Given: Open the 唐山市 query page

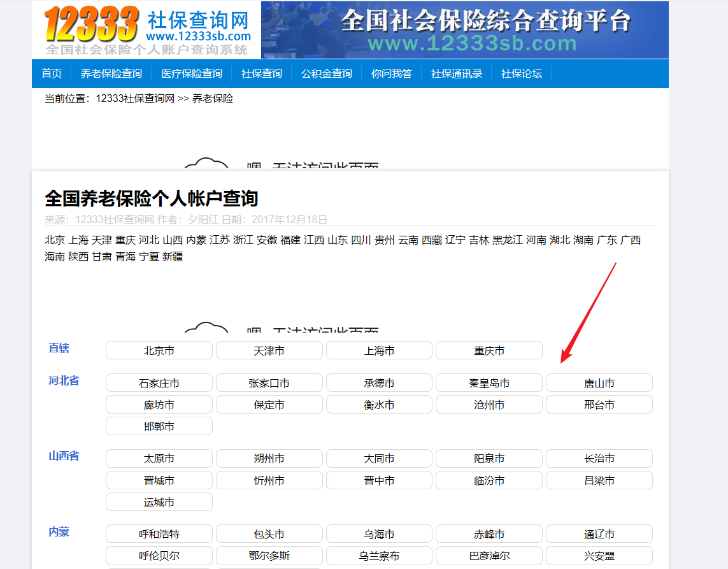Looking at the screenshot, I should click(599, 382).
